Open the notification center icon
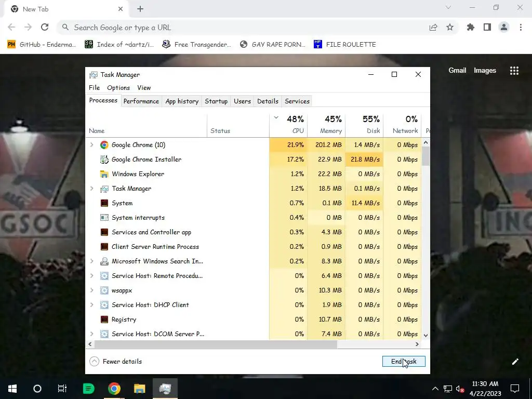The height and width of the screenshot is (399, 532). pyautogui.click(x=515, y=389)
